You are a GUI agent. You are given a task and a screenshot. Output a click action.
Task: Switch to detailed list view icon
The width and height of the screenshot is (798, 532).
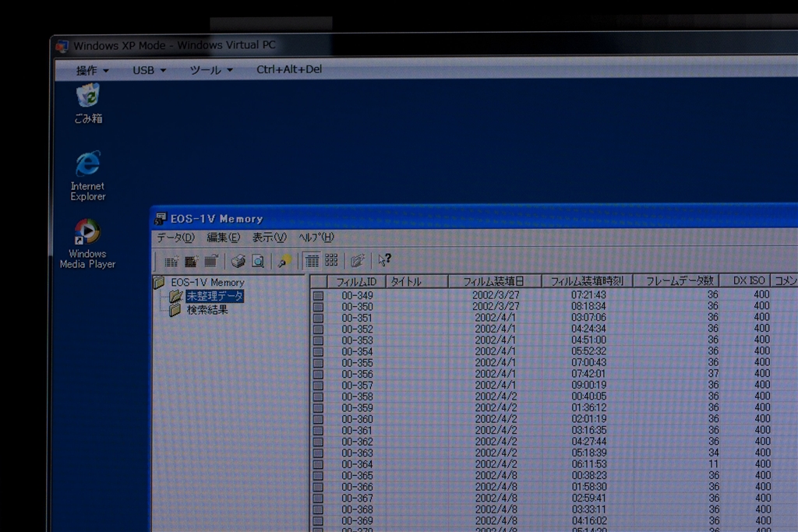[312, 260]
